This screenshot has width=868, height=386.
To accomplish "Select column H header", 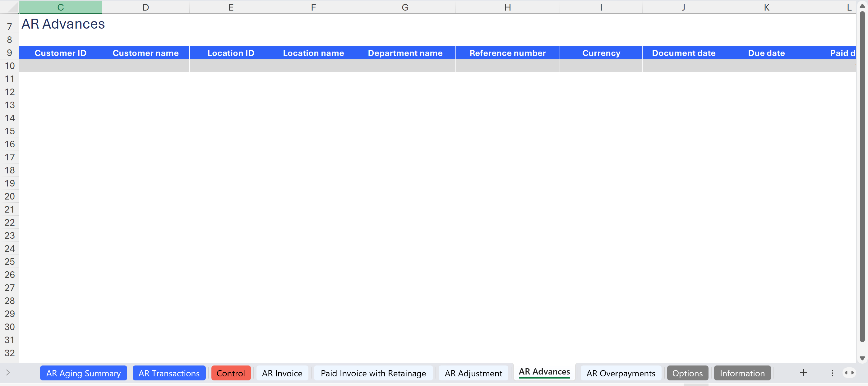I will [507, 7].
